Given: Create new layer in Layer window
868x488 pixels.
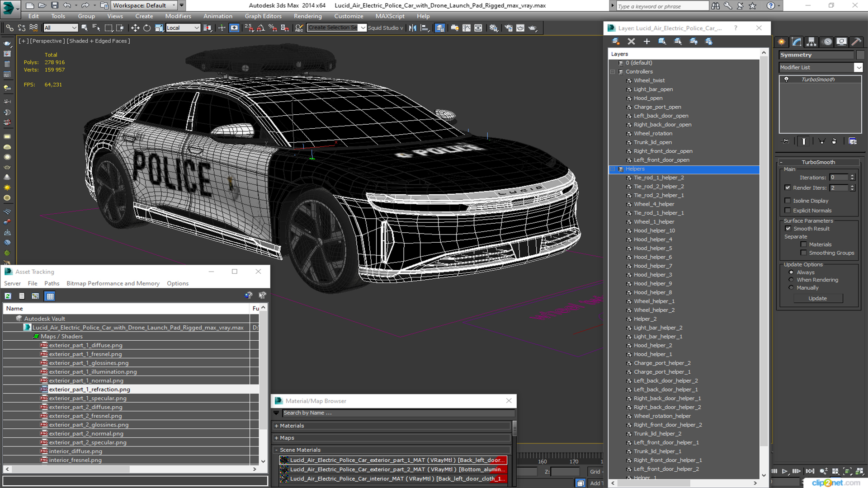Looking at the screenshot, I should [616, 41].
